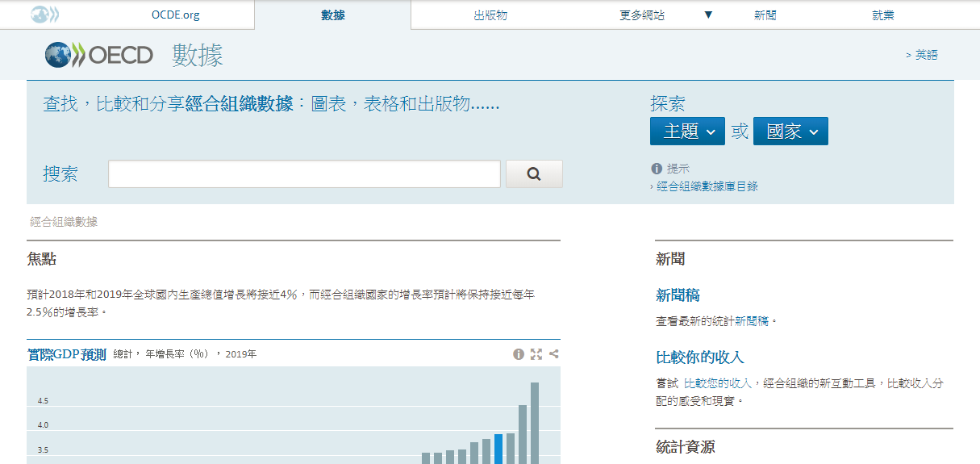Click the 統計資源 heading
The width and height of the screenshot is (980, 464).
685,447
